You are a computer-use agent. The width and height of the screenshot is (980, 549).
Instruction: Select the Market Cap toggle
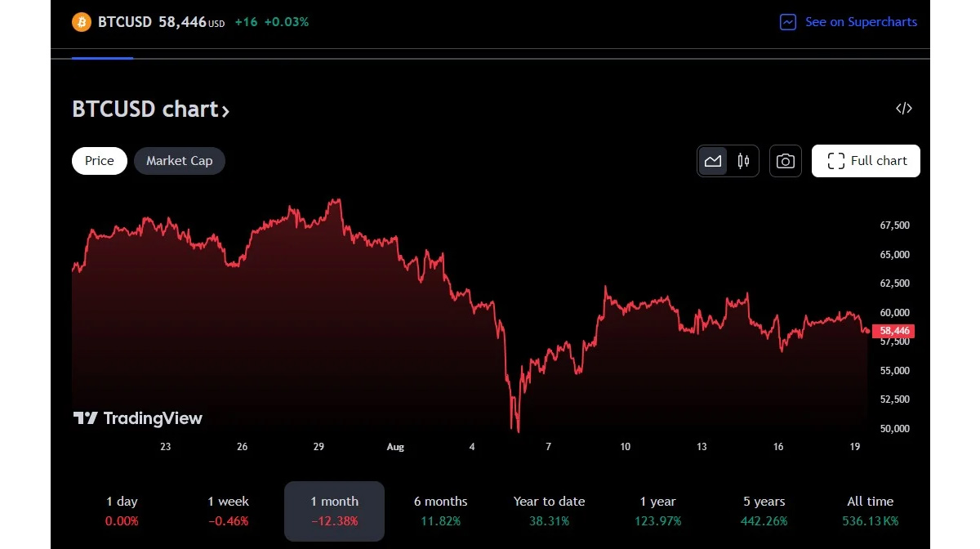(179, 161)
